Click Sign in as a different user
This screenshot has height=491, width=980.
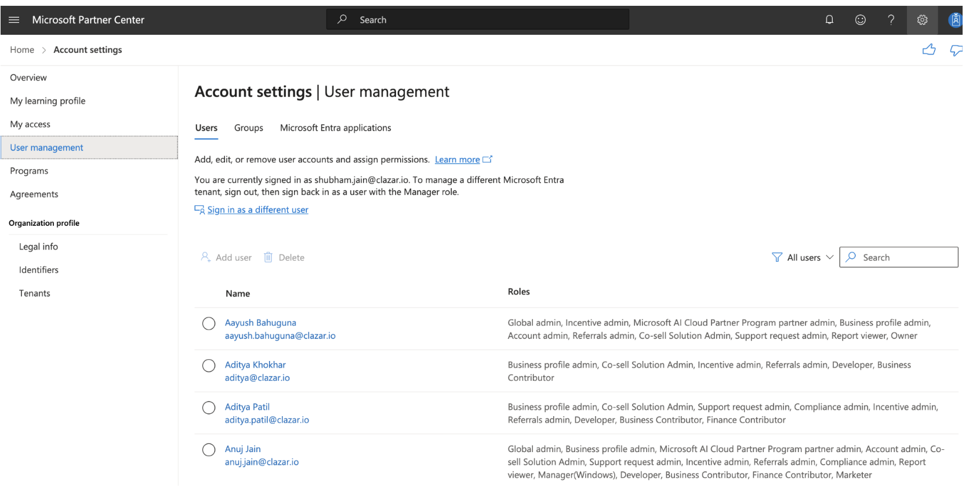point(258,210)
